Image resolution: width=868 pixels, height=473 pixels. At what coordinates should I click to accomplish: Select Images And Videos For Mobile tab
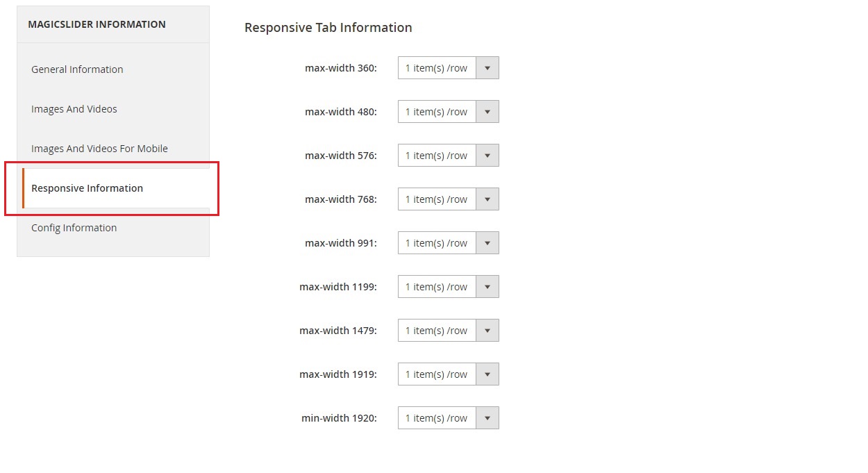(99, 149)
